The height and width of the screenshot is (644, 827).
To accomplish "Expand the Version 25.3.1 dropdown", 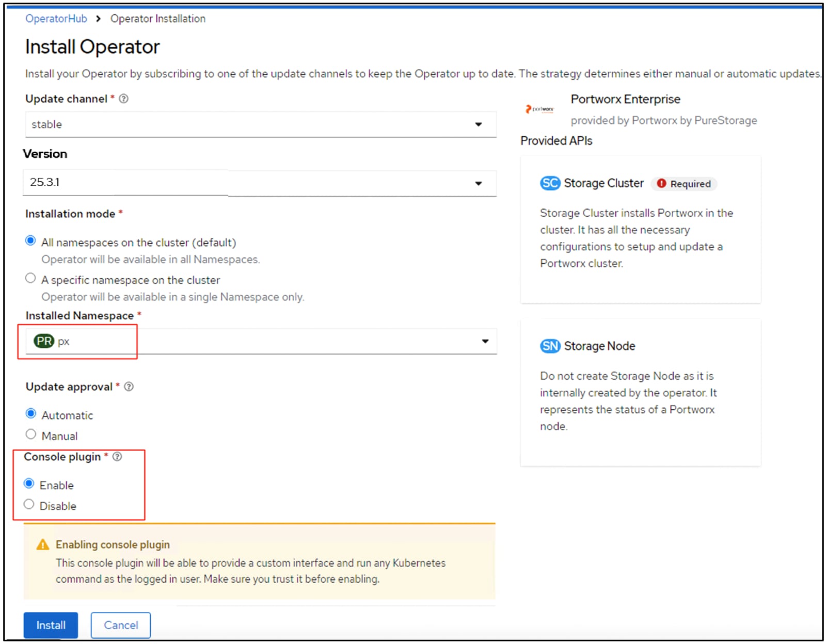I will click(260, 183).
